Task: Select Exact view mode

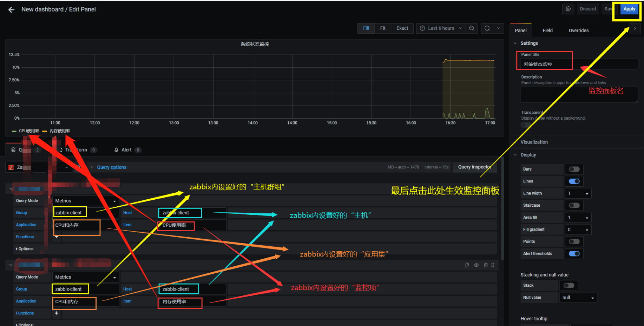Action: 402,28
